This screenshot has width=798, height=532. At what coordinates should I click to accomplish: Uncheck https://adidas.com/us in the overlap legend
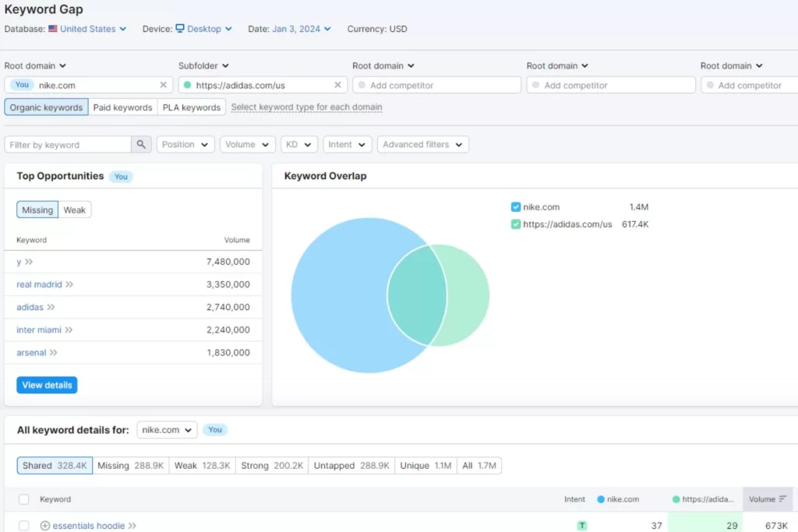(515, 223)
